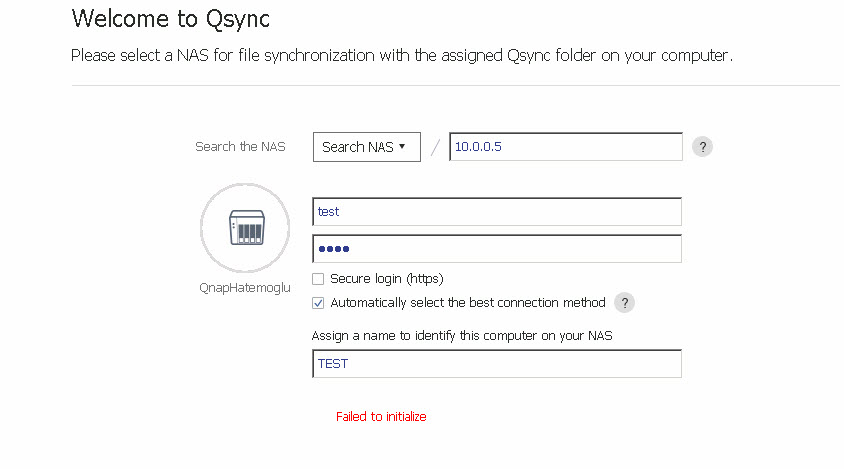
Task: Click the red Failed to initialize message
Action: click(x=381, y=417)
